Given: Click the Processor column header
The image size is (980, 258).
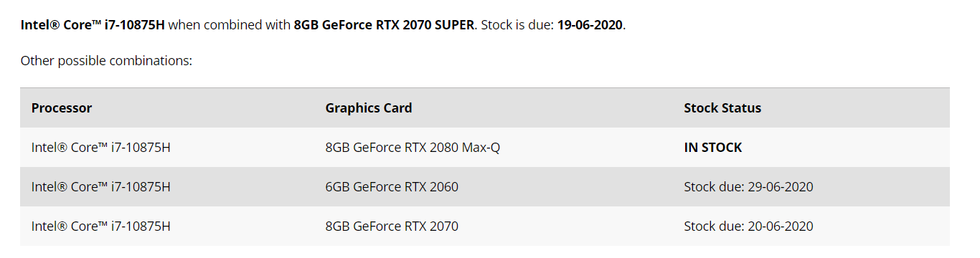Looking at the screenshot, I should (62, 108).
